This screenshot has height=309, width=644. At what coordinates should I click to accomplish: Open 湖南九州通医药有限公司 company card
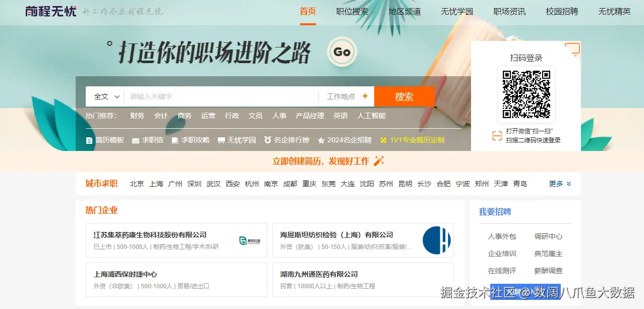pos(363,280)
